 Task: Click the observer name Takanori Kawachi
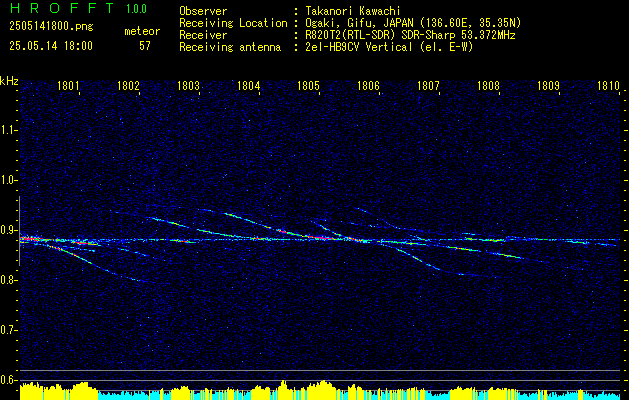tap(352, 11)
